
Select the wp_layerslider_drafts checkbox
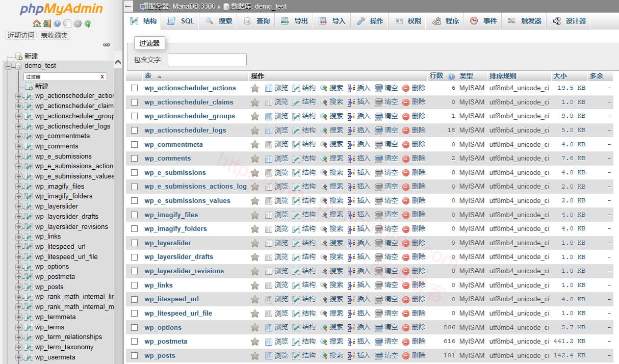click(x=135, y=257)
